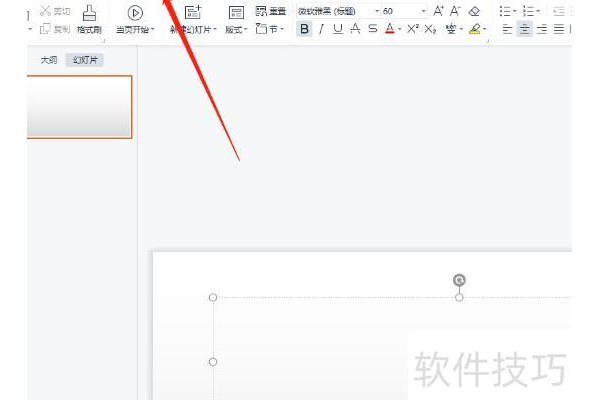Align text right
This screenshot has height=400, width=600.
542,29
